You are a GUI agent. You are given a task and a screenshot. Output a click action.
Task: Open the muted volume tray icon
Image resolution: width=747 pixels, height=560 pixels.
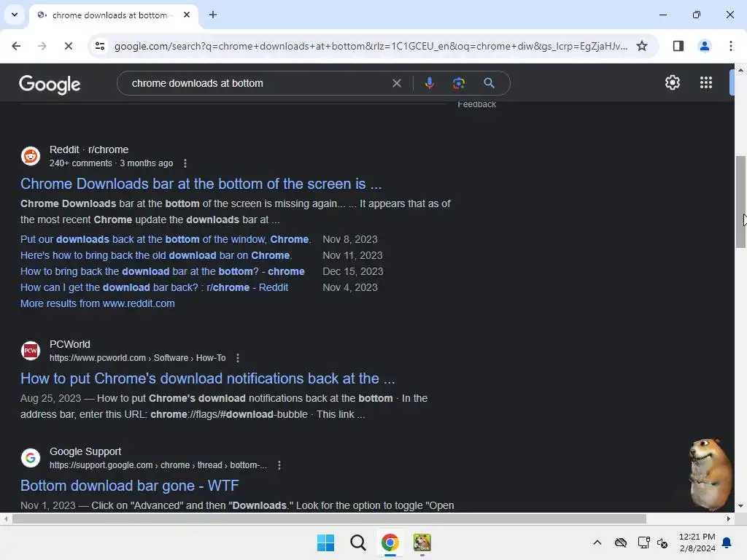click(x=662, y=542)
